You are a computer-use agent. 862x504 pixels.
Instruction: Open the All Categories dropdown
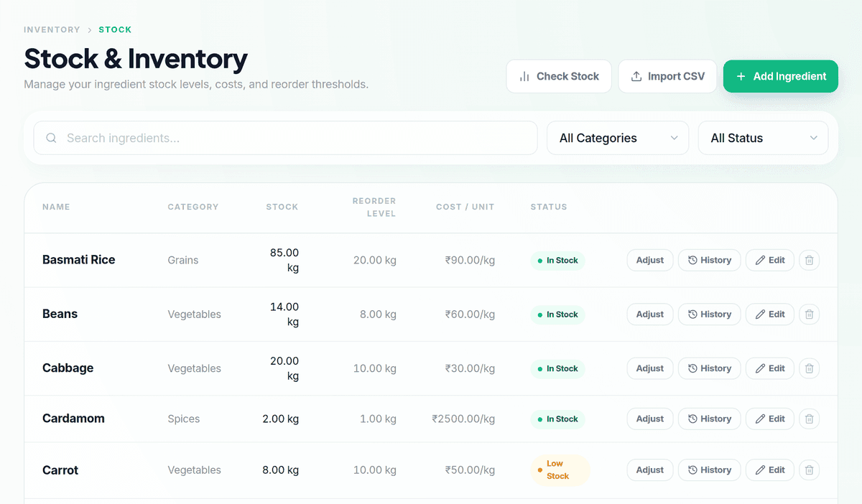(x=618, y=138)
